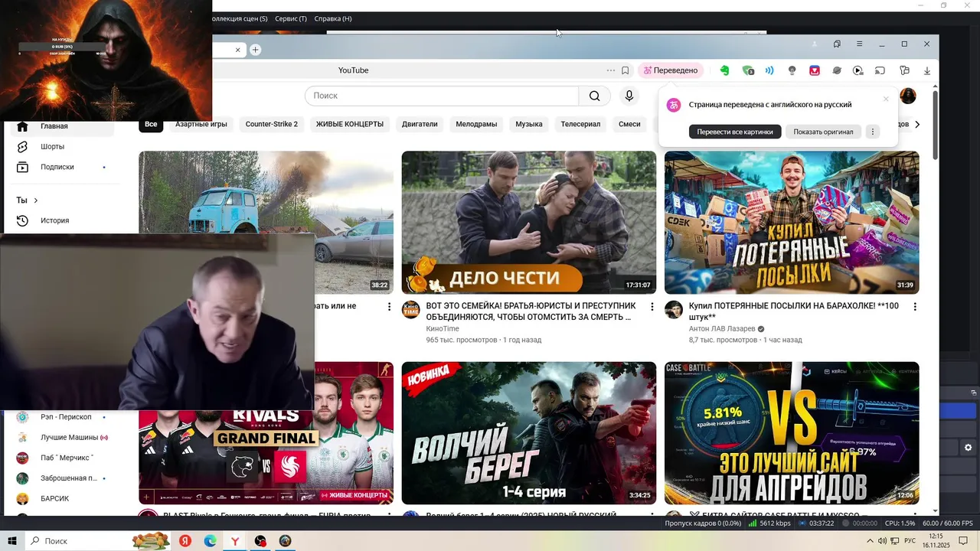
Task: Focus the YouTube Поиск search field
Action: click(x=442, y=96)
